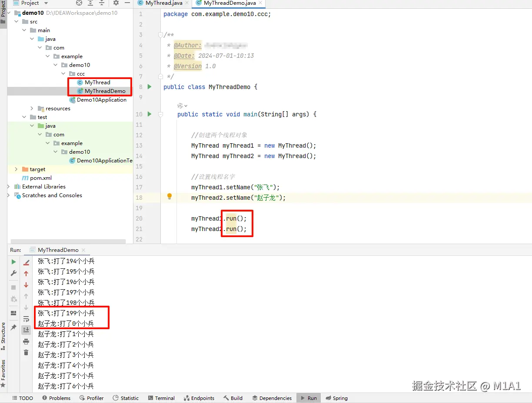Expand the target folder node

17,169
